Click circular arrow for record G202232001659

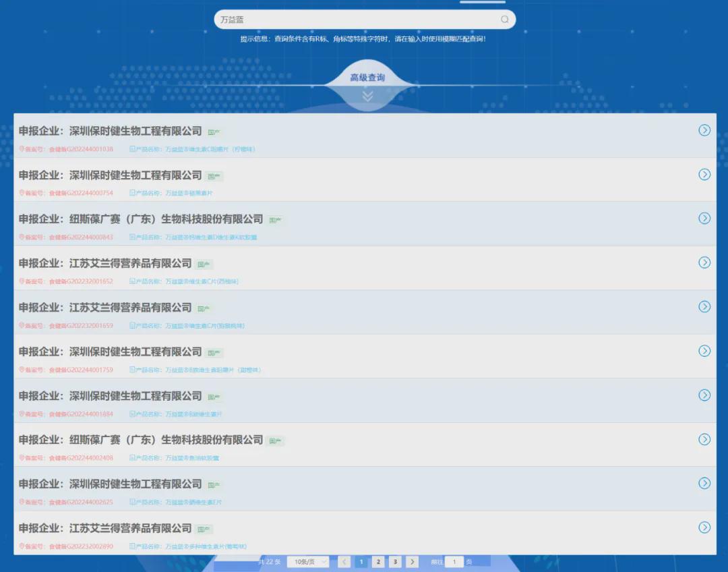click(704, 307)
